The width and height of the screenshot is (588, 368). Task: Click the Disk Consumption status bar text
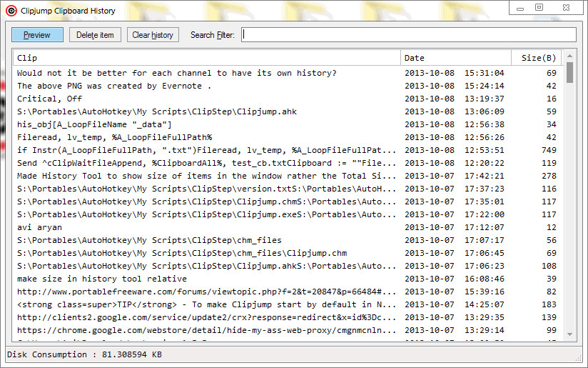click(x=84, y=354)
